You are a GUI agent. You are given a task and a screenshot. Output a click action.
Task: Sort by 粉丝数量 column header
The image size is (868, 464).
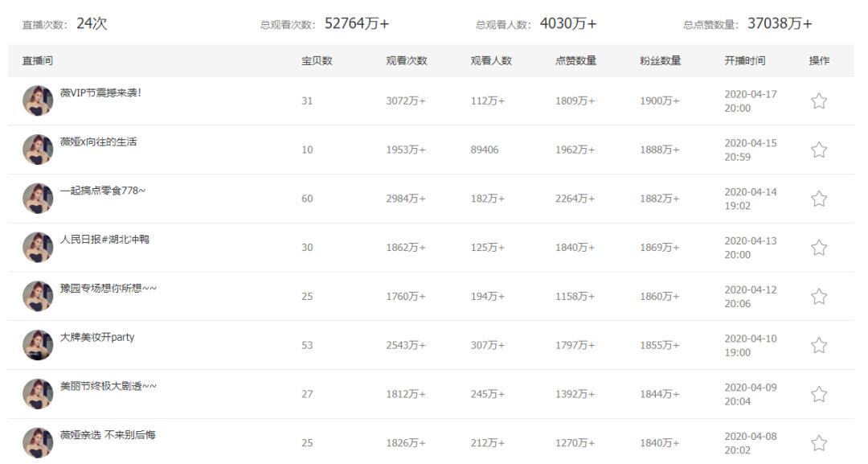pyautogui.click(x=661, y=60)
